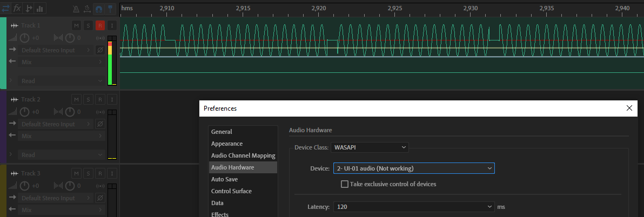Mute Track 1 with M button

click(x=76, y=25)
